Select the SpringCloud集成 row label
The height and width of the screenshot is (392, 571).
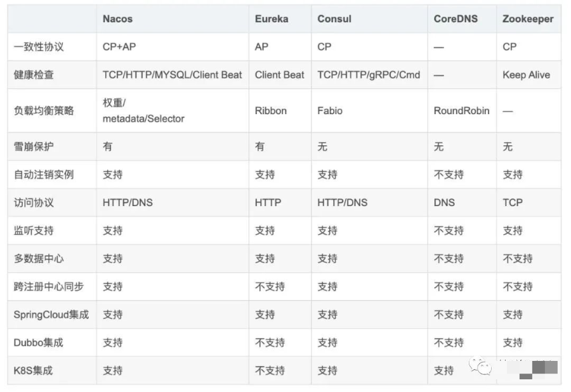51,315
